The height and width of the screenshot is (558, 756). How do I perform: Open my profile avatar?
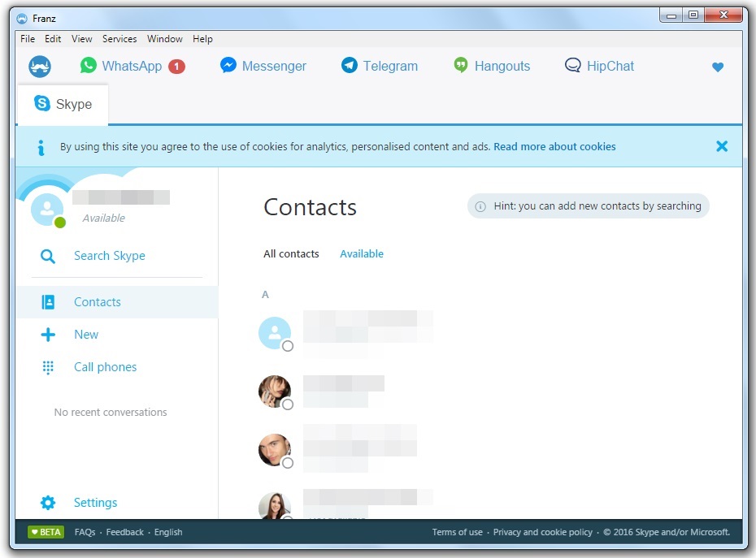(x=47, y=209)
